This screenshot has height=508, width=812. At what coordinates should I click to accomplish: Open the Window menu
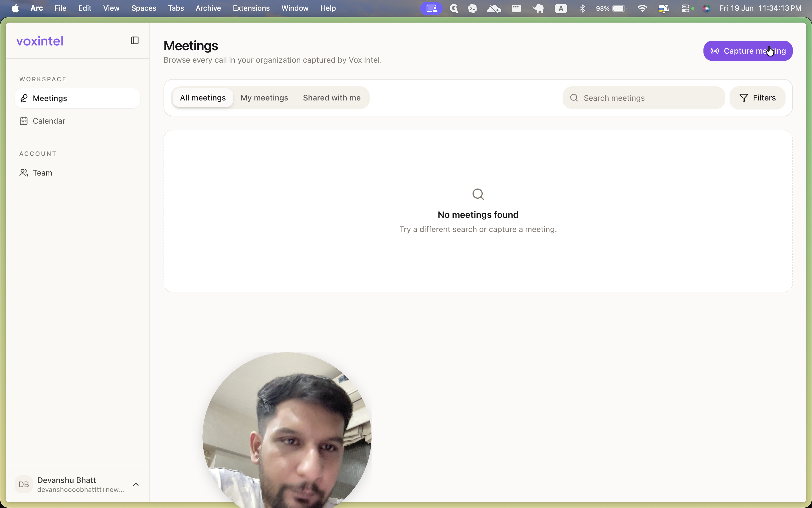(295, 8)
